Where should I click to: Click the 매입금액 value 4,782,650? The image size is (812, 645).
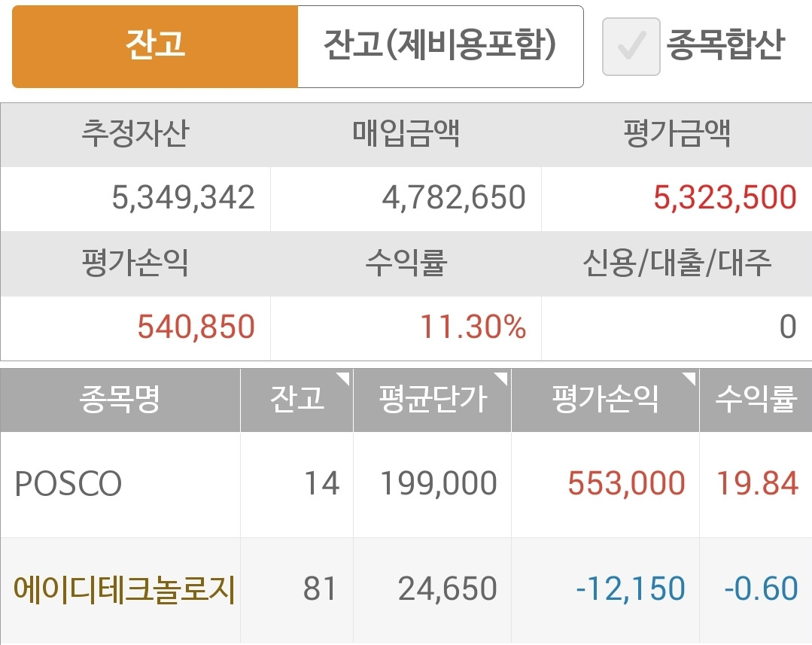454,198
